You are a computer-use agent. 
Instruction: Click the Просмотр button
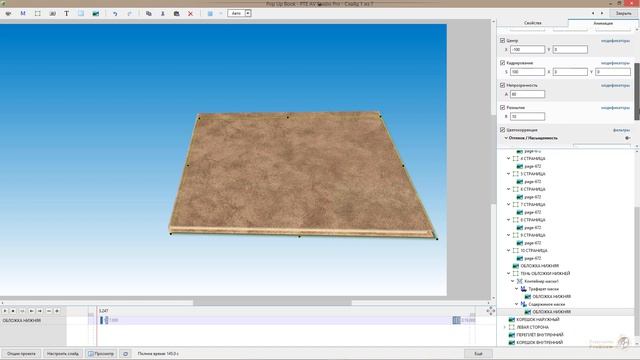click(101, 353)
